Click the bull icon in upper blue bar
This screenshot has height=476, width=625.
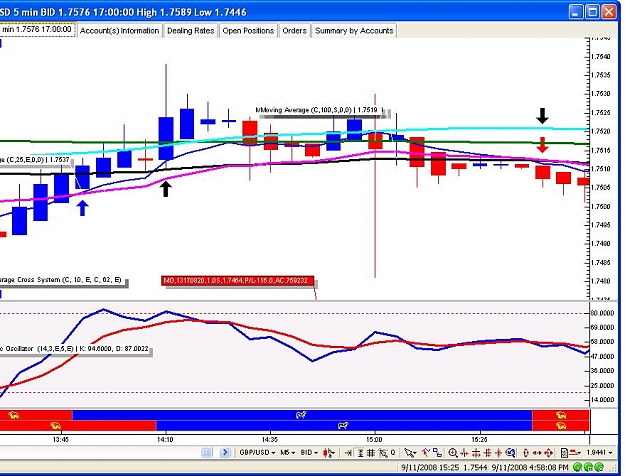coord(301,415)
